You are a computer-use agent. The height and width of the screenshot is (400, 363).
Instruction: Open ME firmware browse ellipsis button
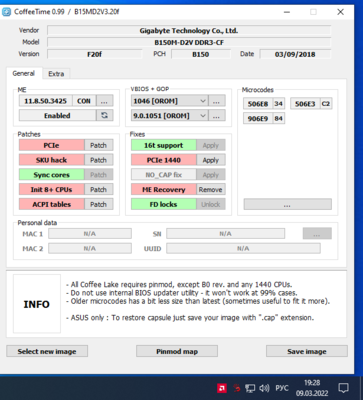click(x=105, y=101)
